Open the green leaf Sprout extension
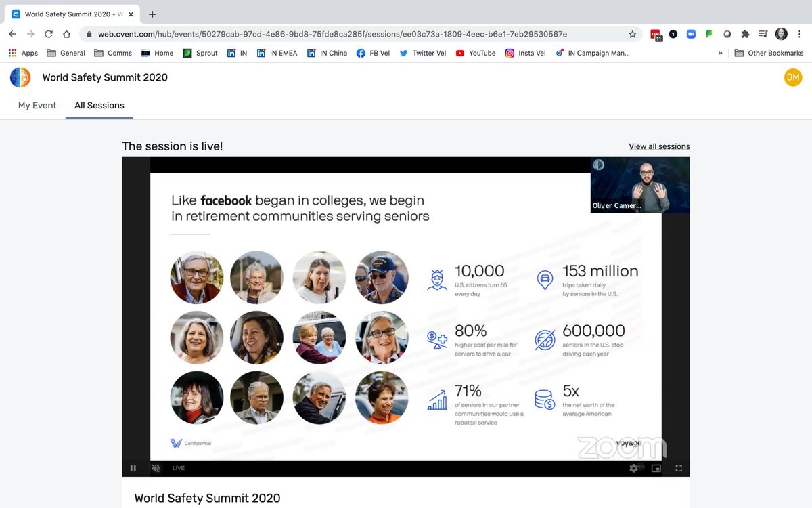The width and height of the screenshot is (812, 508). pyautogui.click(x=709, y=34)
